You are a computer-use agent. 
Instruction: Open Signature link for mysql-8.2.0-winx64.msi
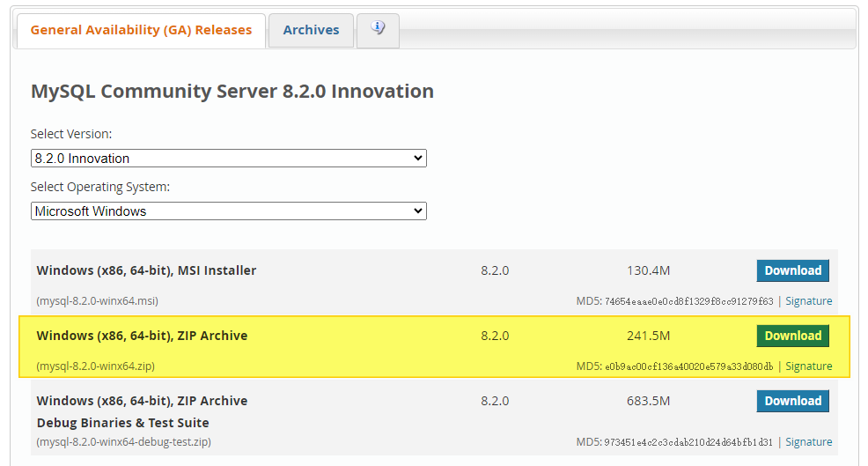(x=809, y=301)
